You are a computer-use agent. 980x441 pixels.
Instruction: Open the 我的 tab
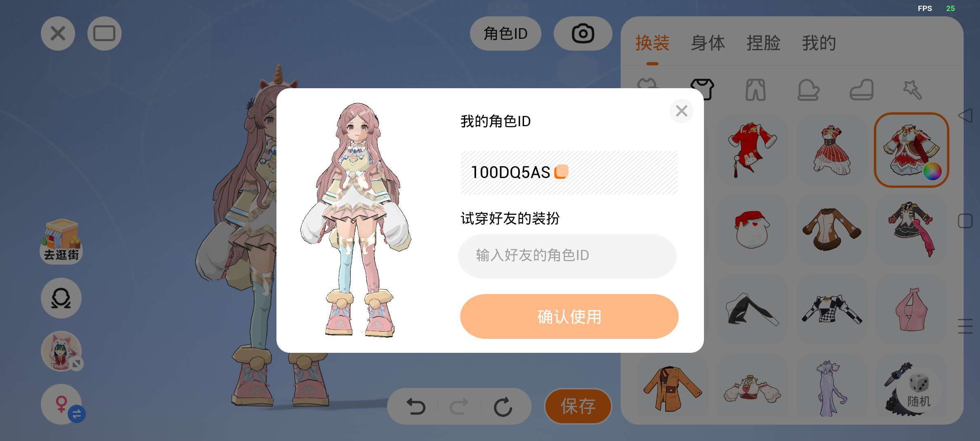(x=819, y=43)
